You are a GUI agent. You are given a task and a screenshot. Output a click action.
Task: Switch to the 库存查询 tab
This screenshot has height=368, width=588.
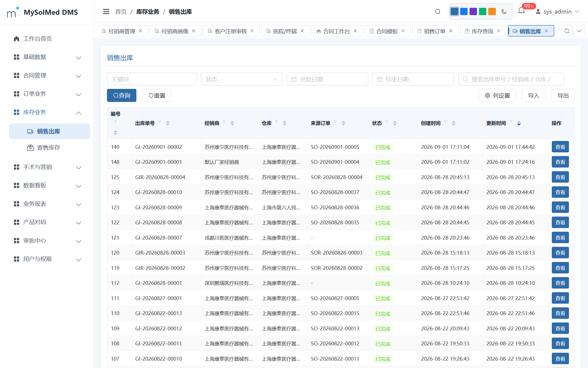coord(482,31)
